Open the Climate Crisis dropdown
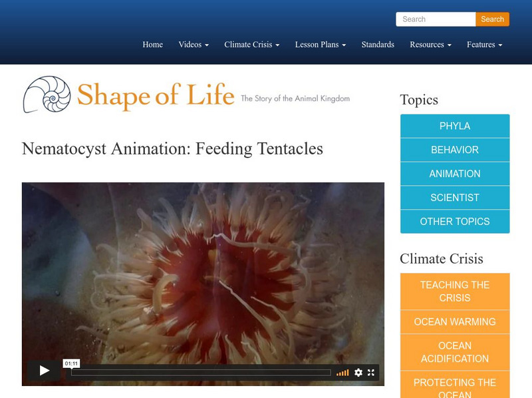 [251, 45]
